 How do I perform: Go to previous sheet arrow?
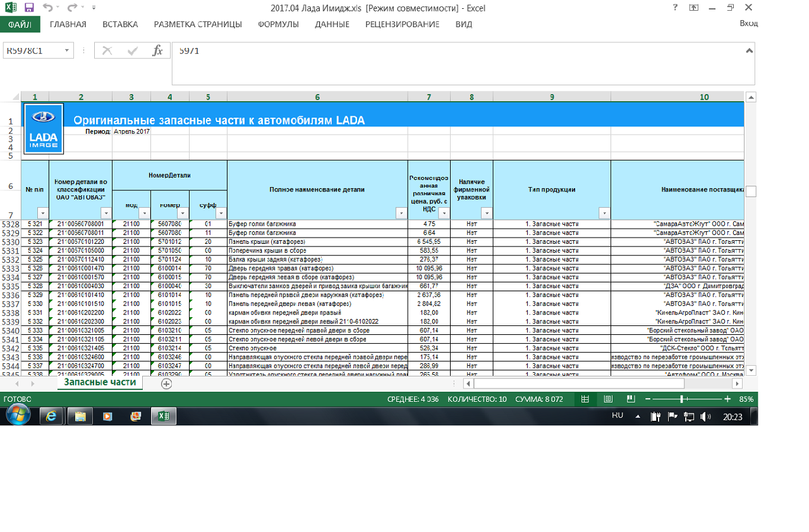tap(16, 384)
